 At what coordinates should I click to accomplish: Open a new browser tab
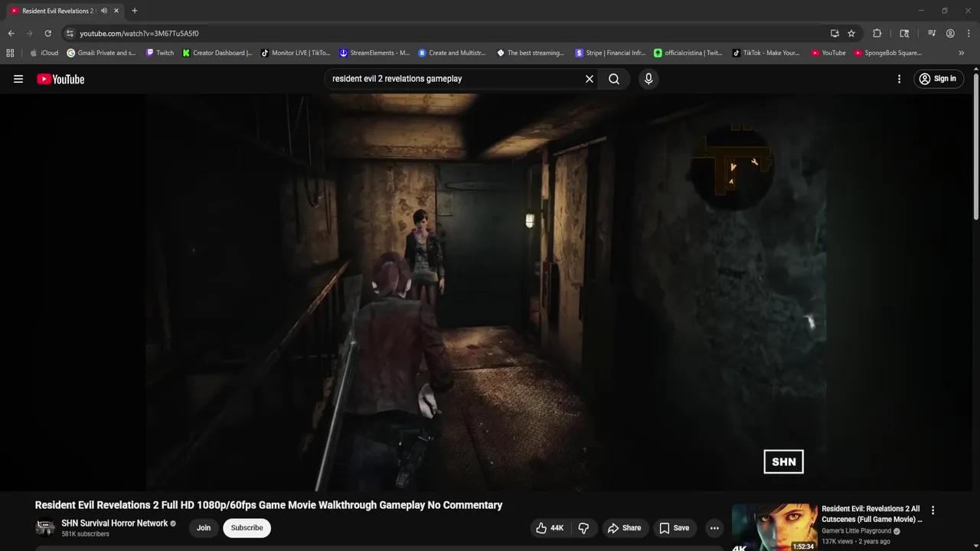[135, 11]
